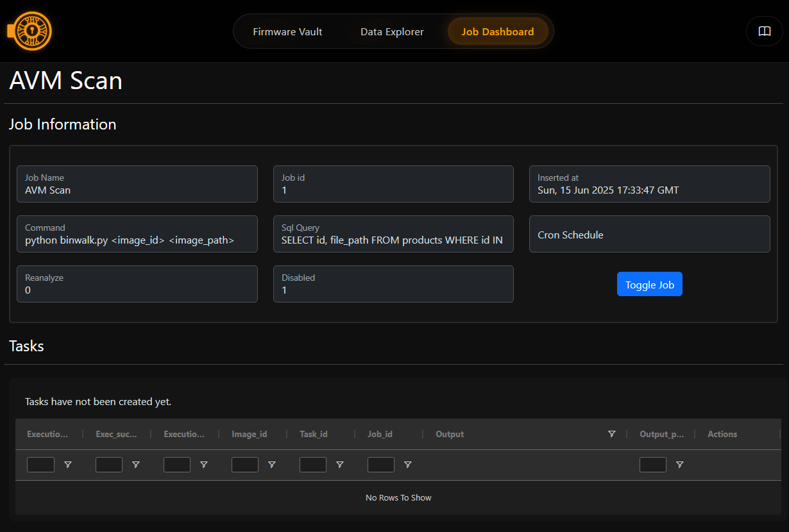Click the Toggle Job button
This screenshot has width=789, height=532.
pos(650,285)
